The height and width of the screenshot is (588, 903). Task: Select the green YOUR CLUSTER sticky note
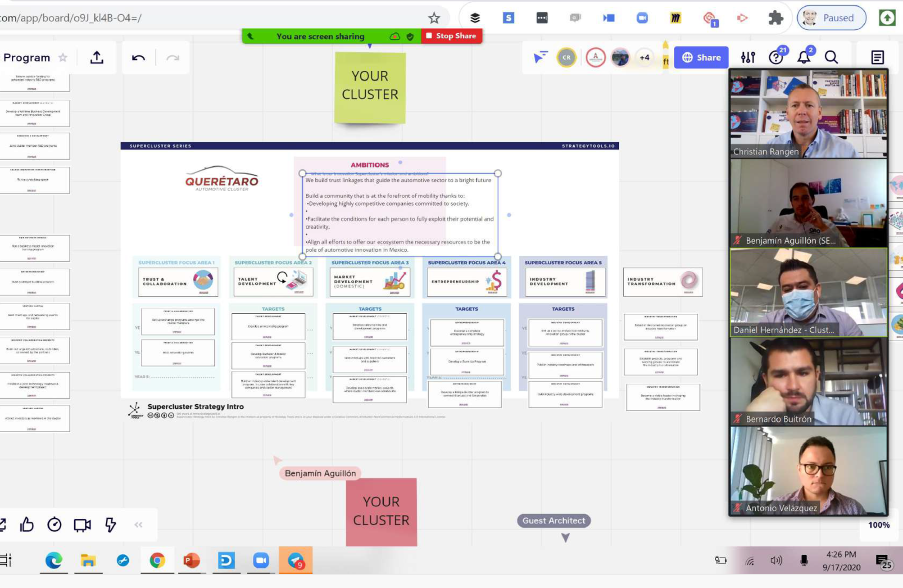point(370,87)
